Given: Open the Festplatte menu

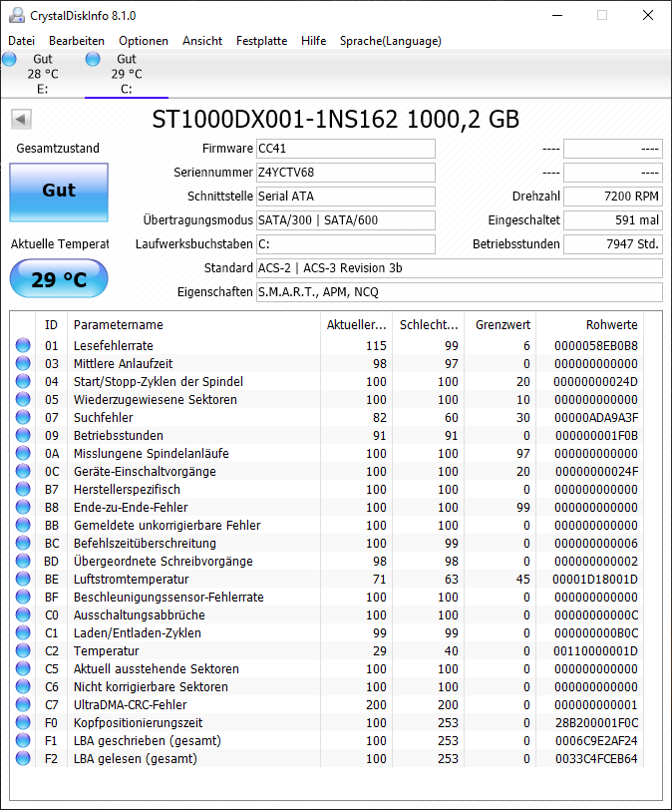Looking at the screenshot, I should 261,41.
